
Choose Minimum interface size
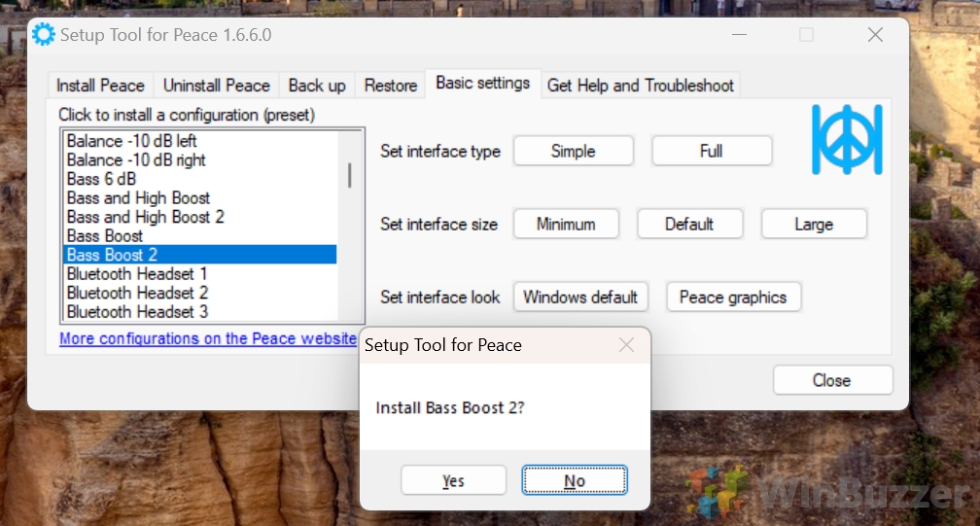pos(566,224)
